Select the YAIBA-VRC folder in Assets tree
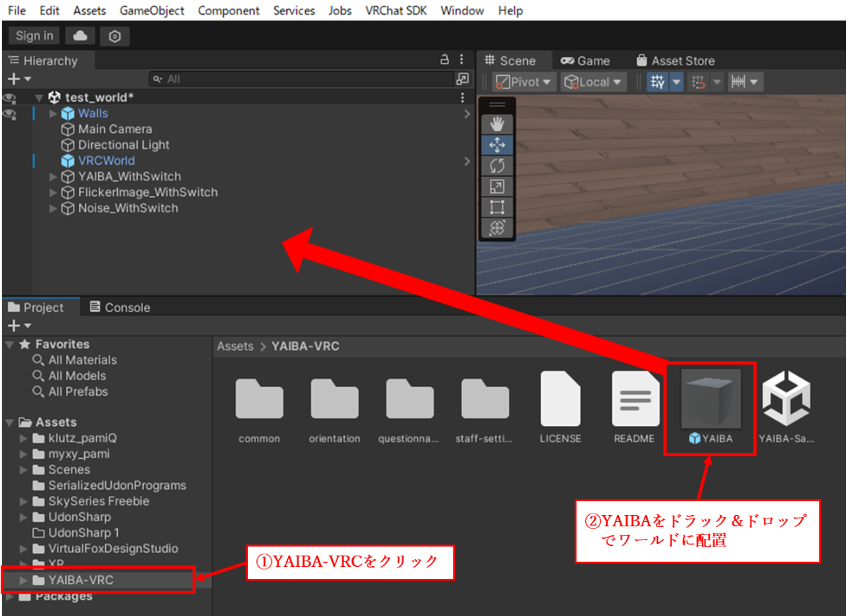The width and height of the screenshot is (848, 616). tap(81, 580)
